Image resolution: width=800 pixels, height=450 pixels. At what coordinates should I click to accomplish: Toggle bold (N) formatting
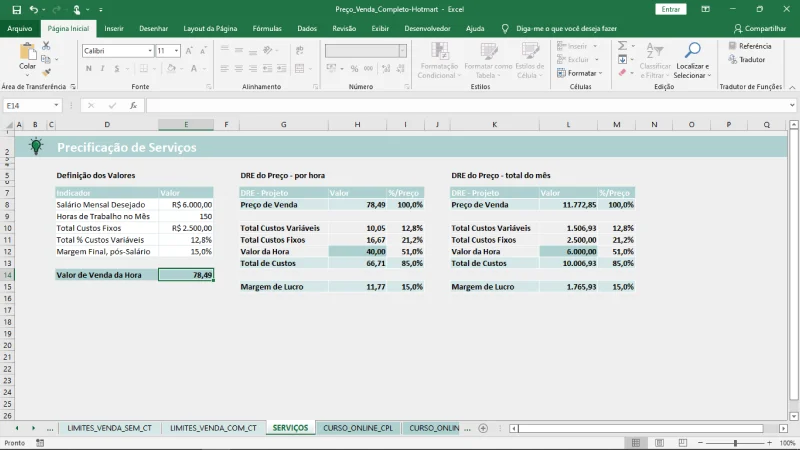(x=88, y=68)
